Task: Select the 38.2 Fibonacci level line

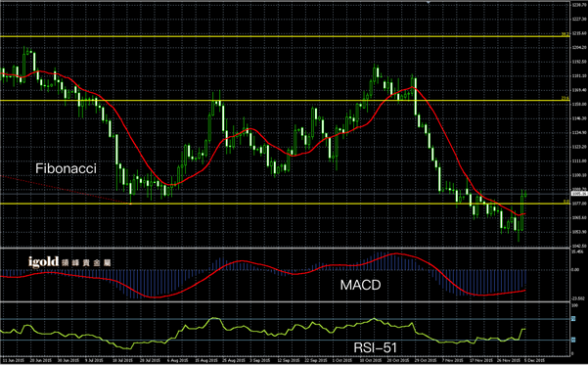Action: coord(285,36)
